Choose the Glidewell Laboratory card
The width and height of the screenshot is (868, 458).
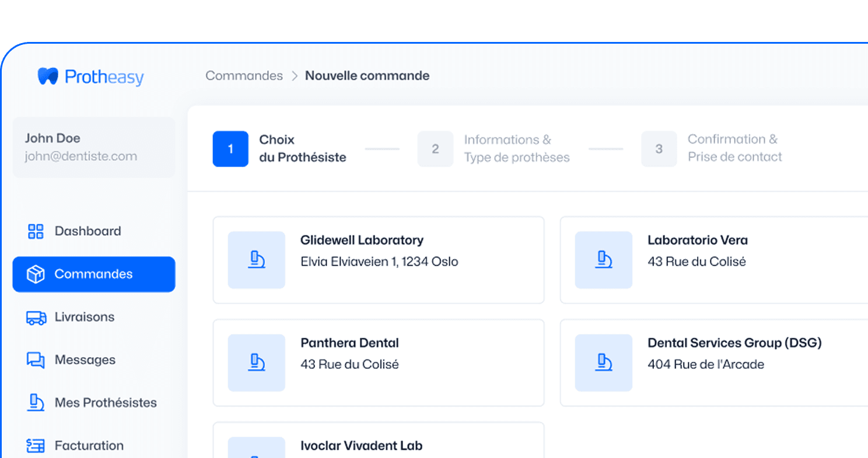click(379, 260)
